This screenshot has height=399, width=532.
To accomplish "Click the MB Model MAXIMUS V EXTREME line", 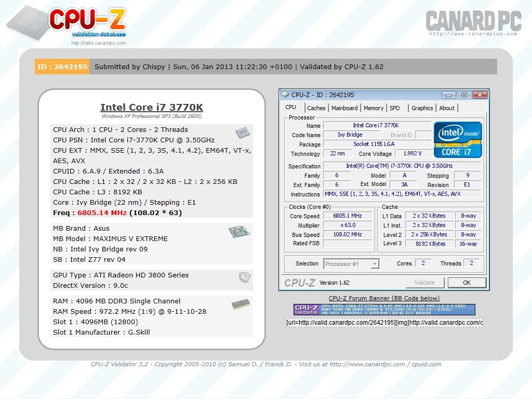I will pyautogui.click(x=110, y=238).
